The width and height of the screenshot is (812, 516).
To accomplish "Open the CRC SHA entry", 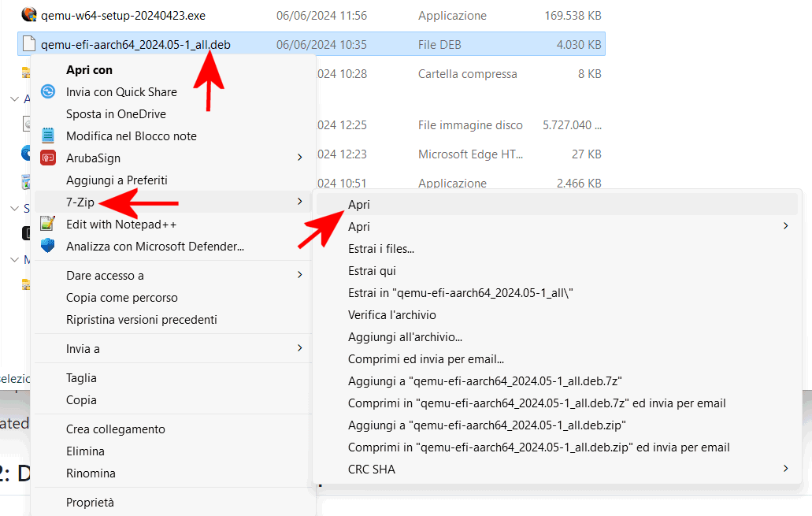I will tap(371, 470).
